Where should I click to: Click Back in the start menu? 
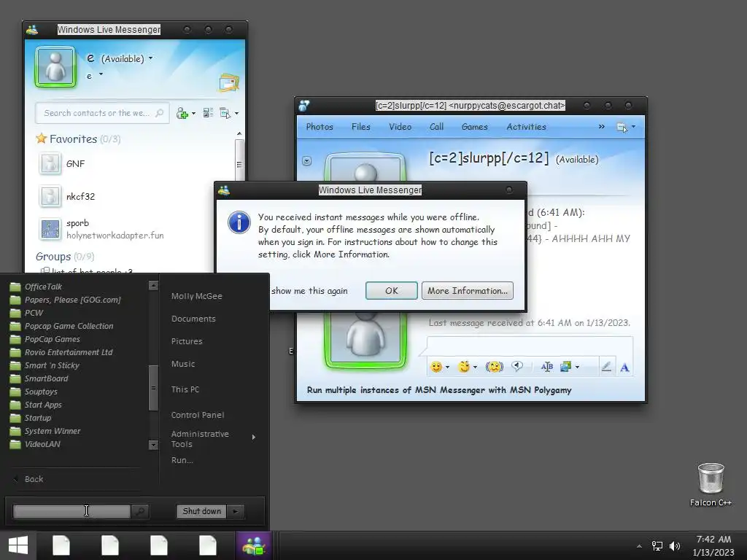[x=34, y=479]
